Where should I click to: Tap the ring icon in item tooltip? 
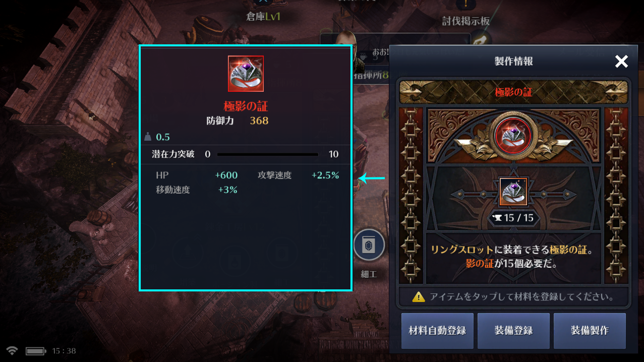click(246, 74)
